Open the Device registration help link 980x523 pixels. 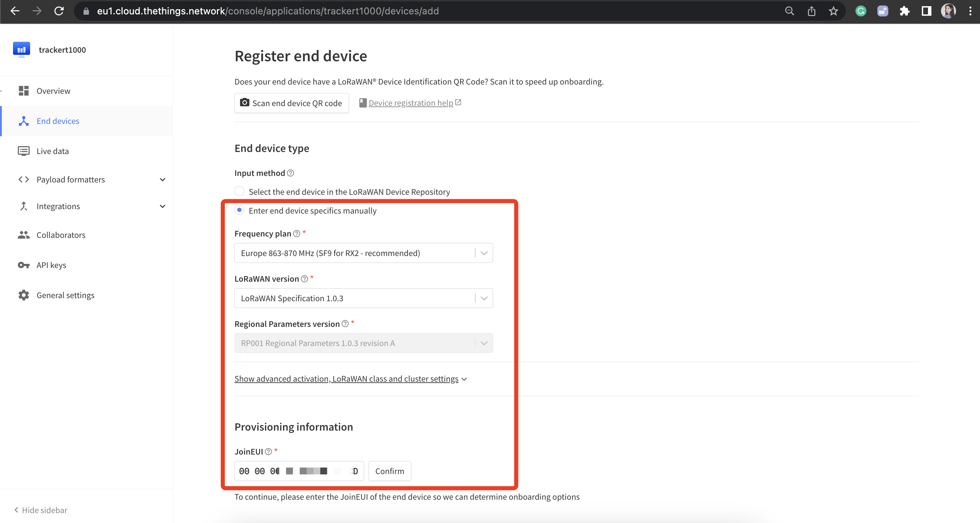tap(411, 103)
